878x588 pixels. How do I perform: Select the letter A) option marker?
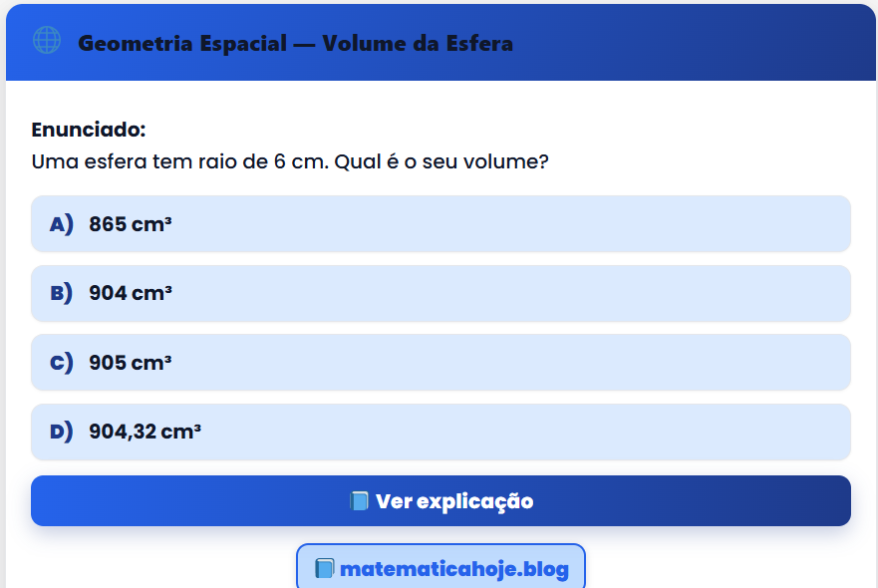coord(62,224)
